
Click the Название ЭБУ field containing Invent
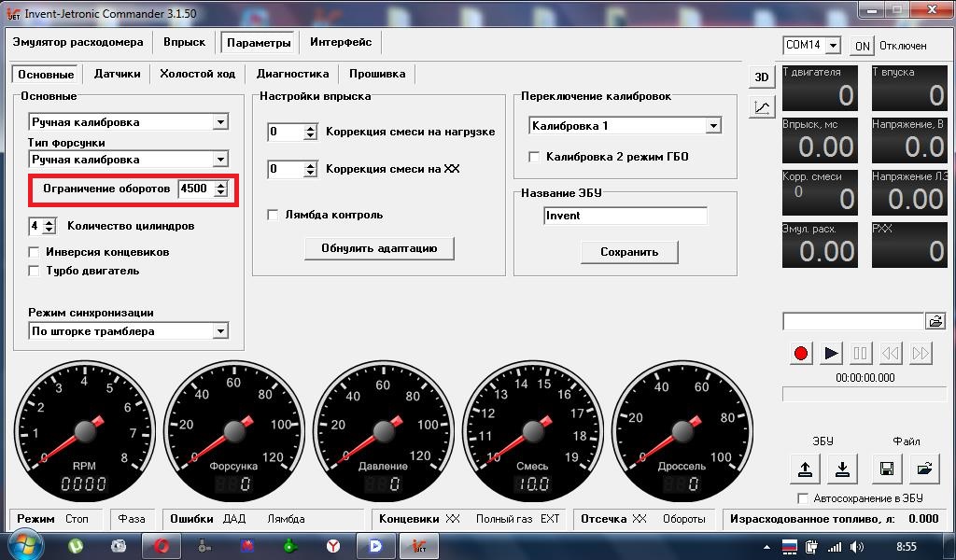click(625, 215)
